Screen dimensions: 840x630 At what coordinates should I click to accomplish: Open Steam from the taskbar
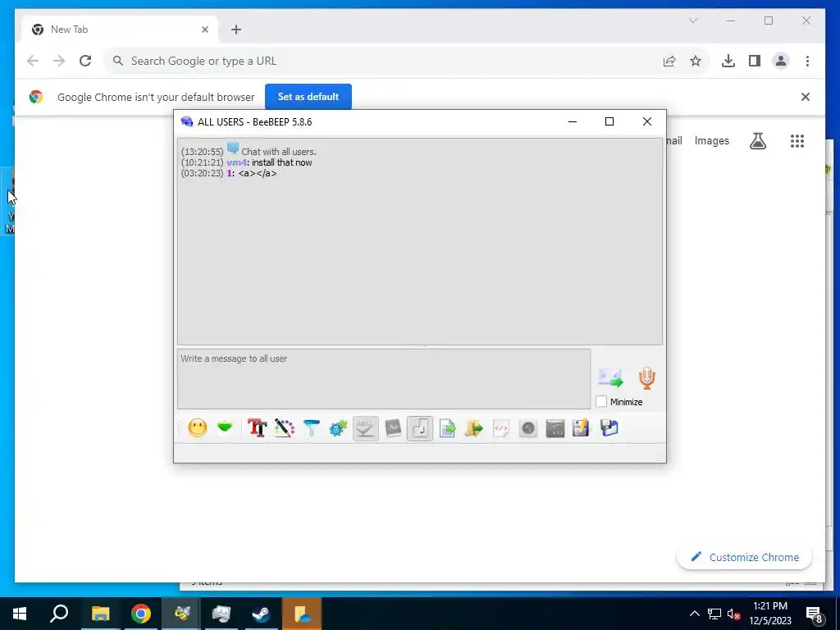[262, 614]
